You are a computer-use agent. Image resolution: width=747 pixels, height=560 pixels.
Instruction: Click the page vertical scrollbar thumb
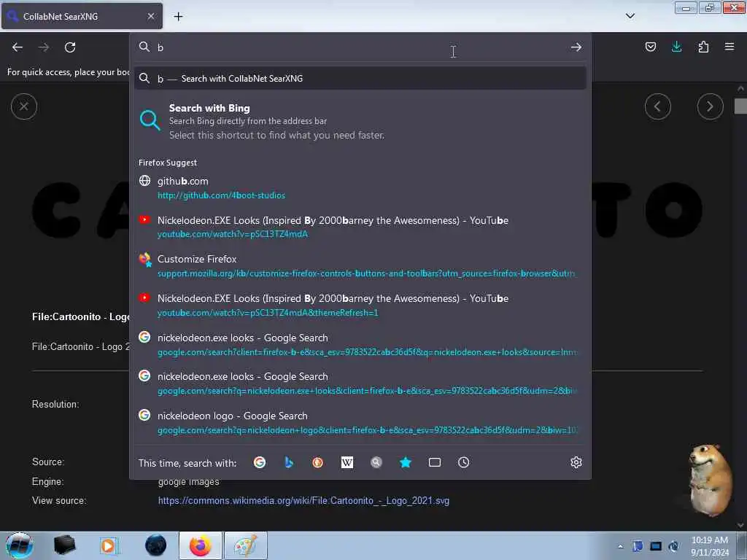(740, 106)
